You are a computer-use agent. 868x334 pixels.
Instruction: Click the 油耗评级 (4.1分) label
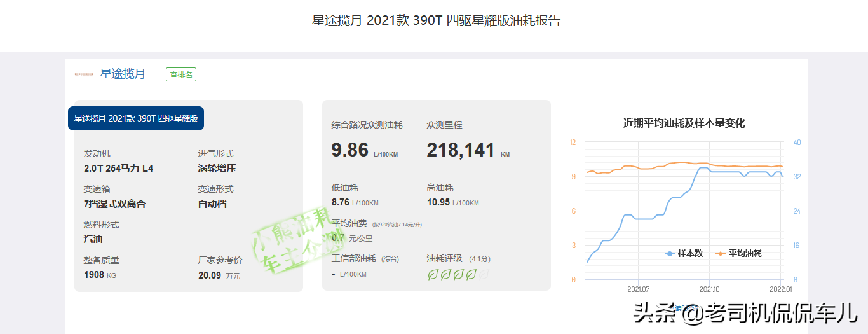coord(458,258)
